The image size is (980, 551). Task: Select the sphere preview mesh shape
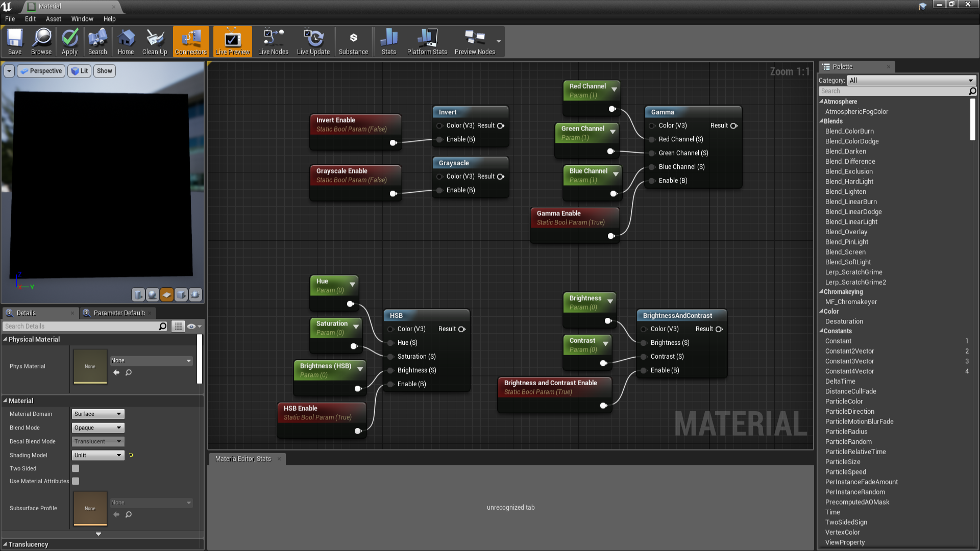(x=152, y=295)
